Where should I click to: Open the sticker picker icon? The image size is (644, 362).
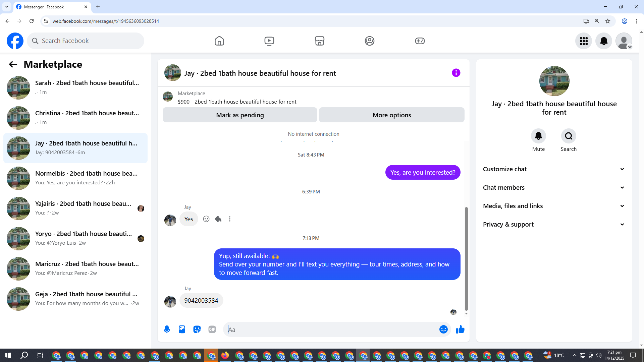[197, 329]
